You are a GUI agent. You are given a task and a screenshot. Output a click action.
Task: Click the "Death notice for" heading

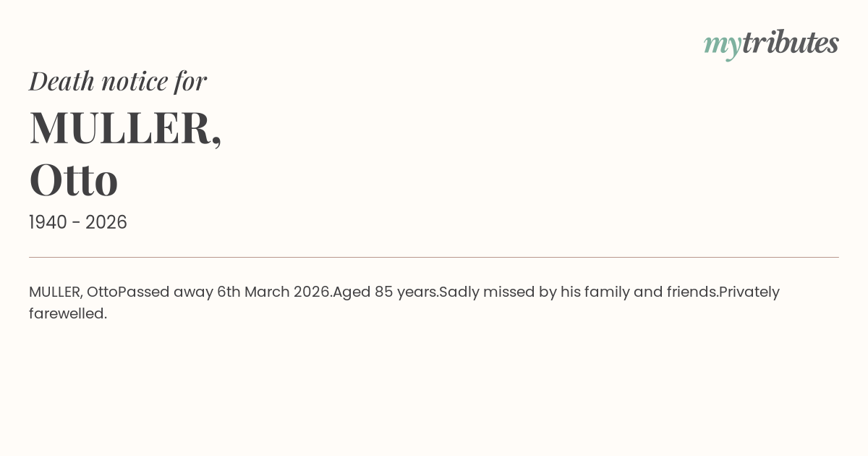118,81
